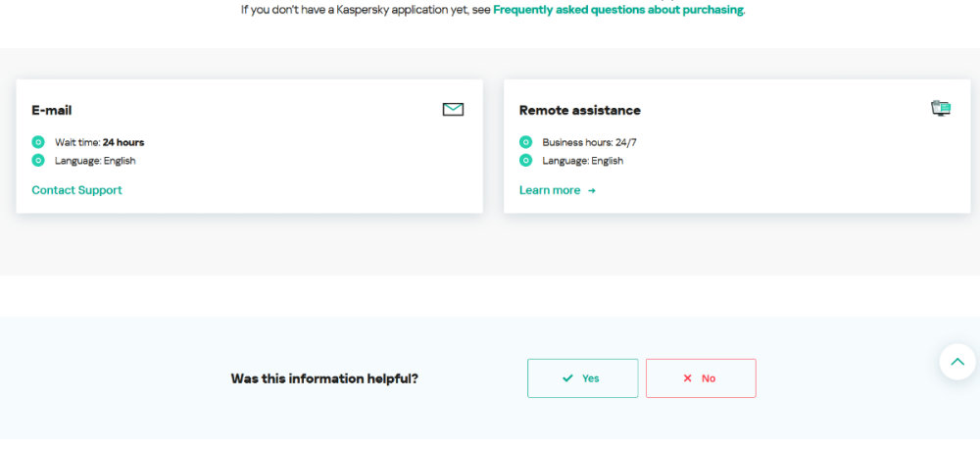Click the Wait time: 24 hours text

pos(99,142)
